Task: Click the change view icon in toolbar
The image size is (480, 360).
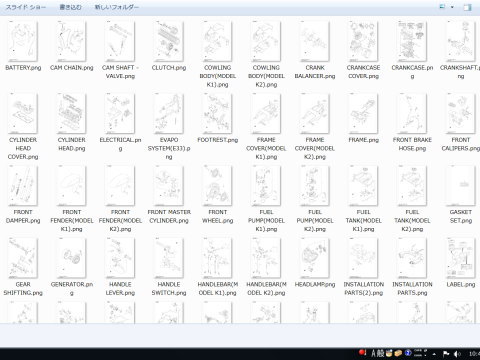Action: click(442, 7)
